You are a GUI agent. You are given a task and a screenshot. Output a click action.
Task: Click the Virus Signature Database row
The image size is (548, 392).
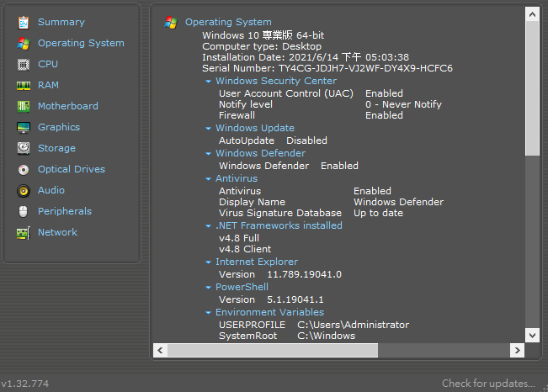(311, 213)
